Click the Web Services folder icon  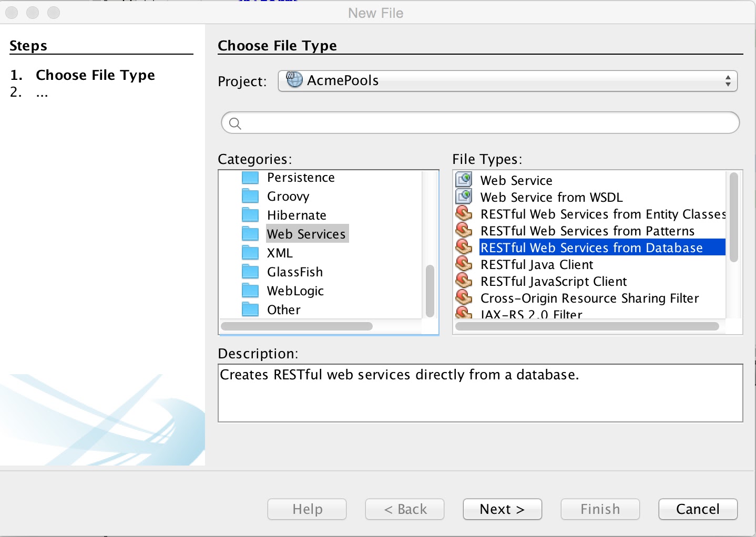250,233
